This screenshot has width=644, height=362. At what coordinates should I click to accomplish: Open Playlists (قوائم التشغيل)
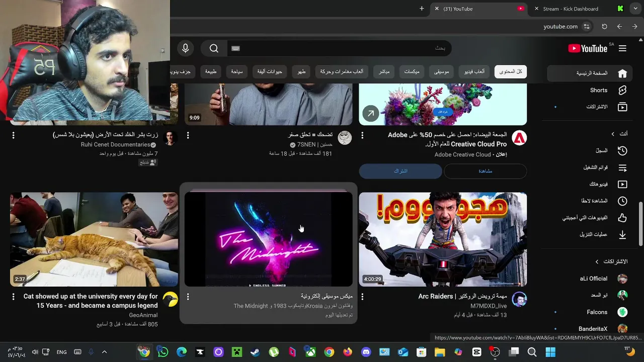589,167
